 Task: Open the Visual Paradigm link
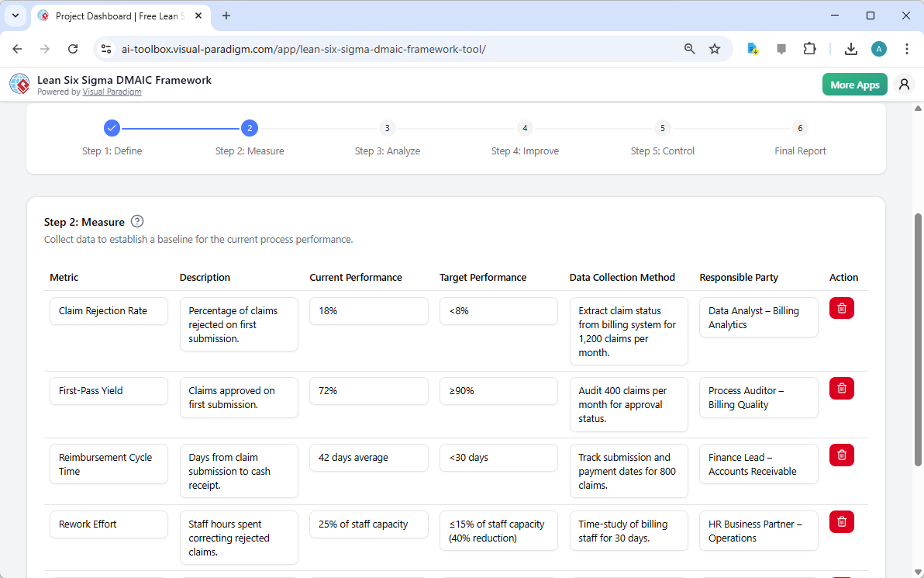pyautogui.click(x=112, y=92)
